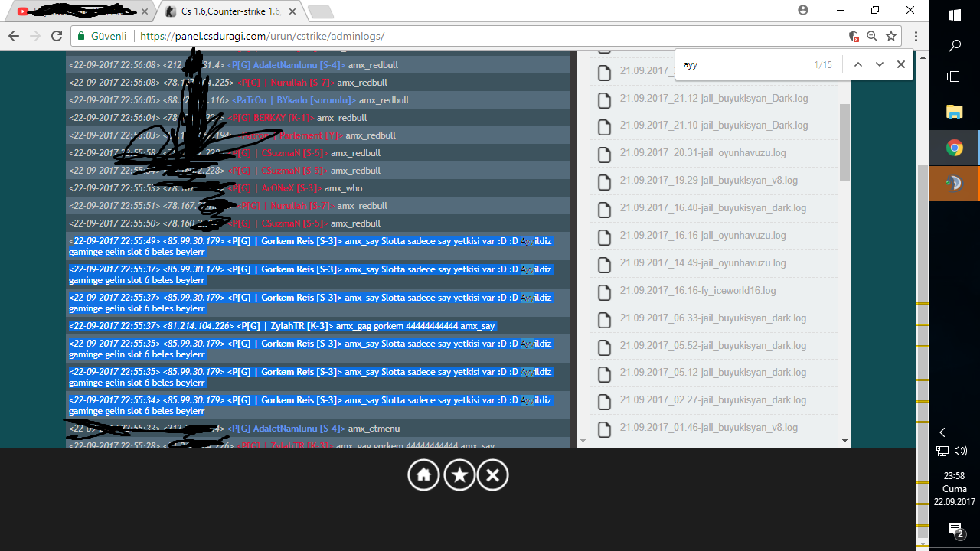Bookmark this page with the star icon

click(891, 36)
